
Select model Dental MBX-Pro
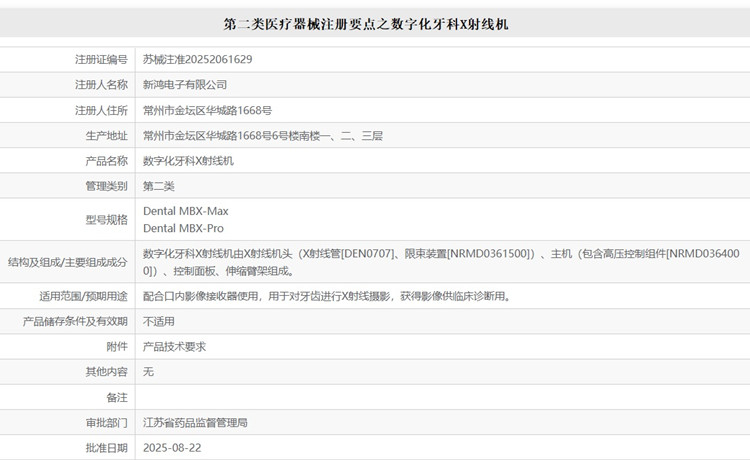[184, 228]
